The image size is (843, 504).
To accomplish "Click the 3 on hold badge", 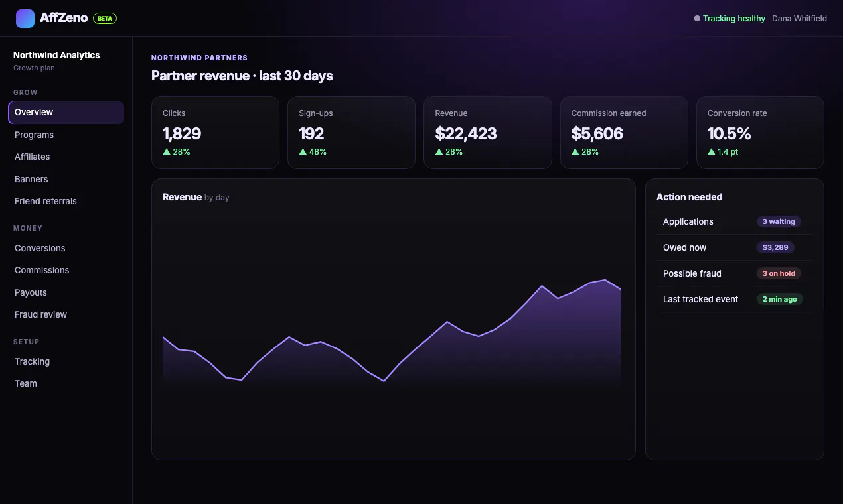I will (779, 273).
